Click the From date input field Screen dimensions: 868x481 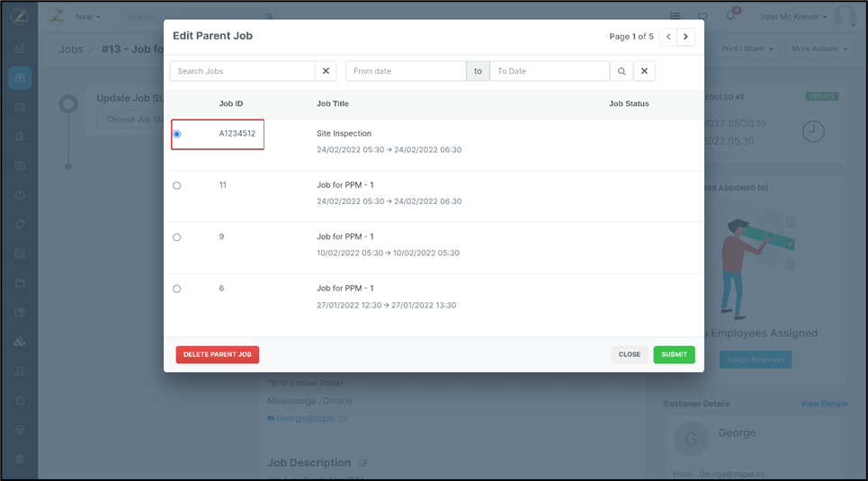[x=406, y=71]
